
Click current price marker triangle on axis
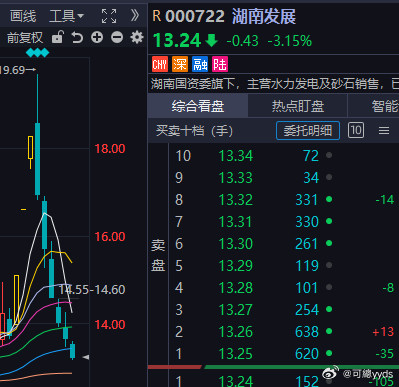(86, 357)
